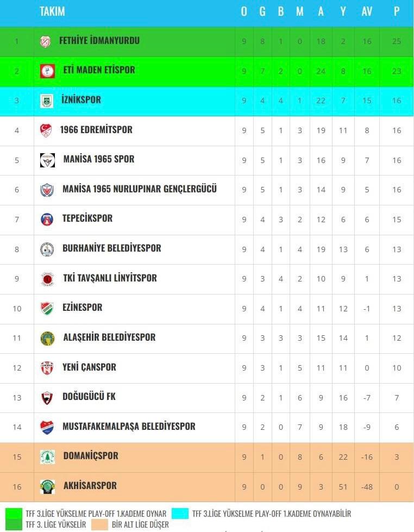Click the 1966 Edremitspor logo

(46, 130)
